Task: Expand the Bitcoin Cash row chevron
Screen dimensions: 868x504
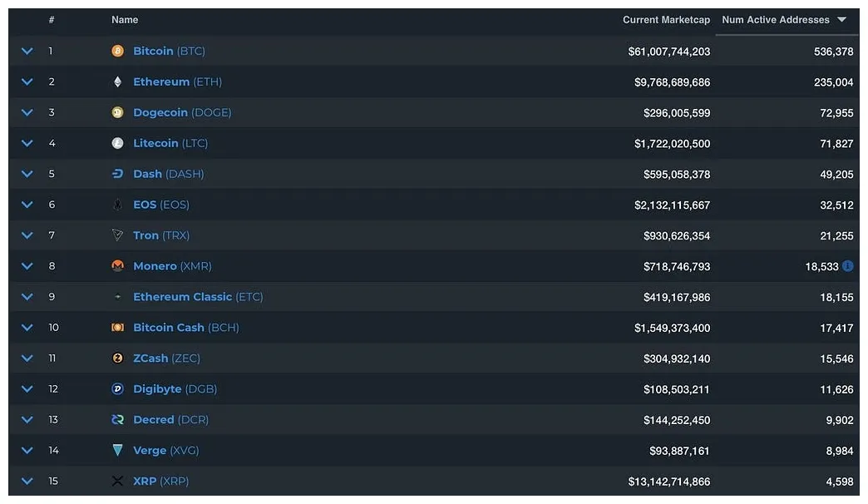Action: [26, 328]
